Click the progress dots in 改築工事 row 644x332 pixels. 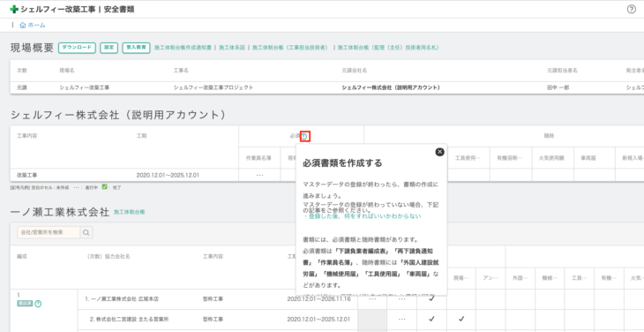259,175
